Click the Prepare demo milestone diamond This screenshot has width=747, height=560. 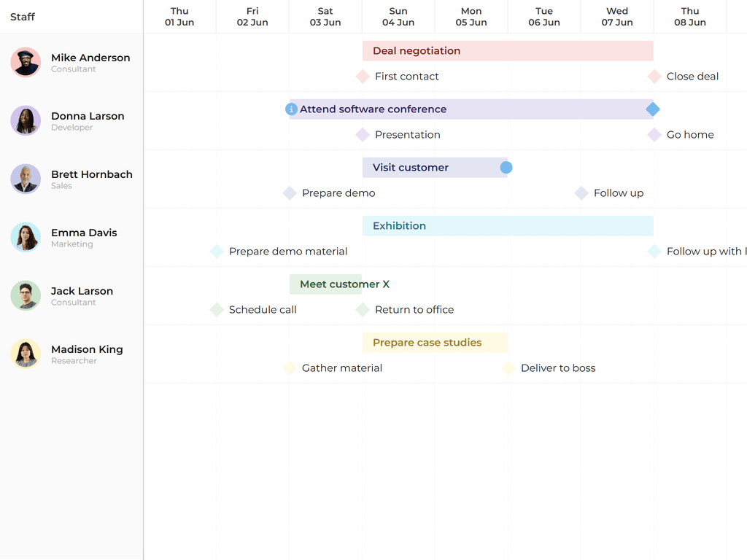coord(290,193)
